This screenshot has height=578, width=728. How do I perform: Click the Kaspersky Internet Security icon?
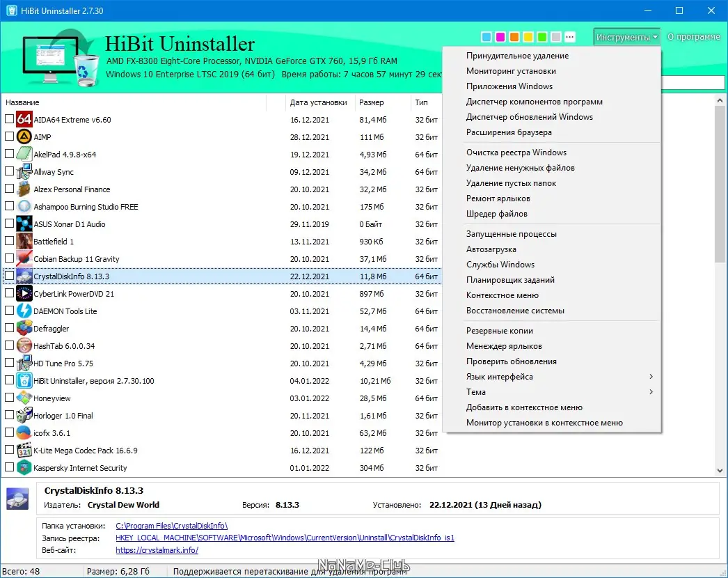24,468
